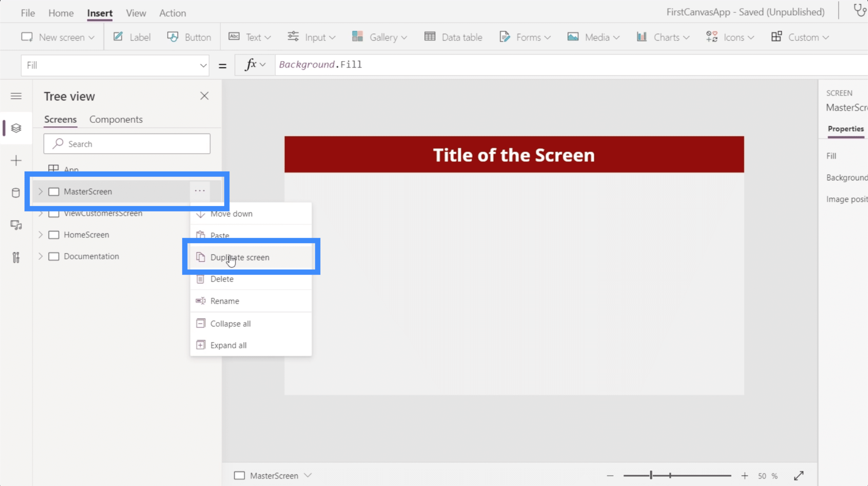Insert a Button control

[x=189, y=37]
